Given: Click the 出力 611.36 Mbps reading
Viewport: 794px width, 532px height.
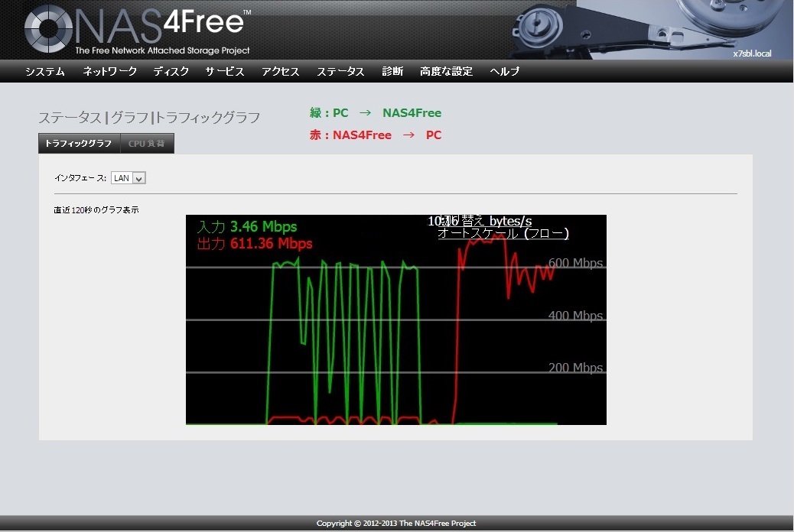Looking at the screenshot, I should pos(255,244).
